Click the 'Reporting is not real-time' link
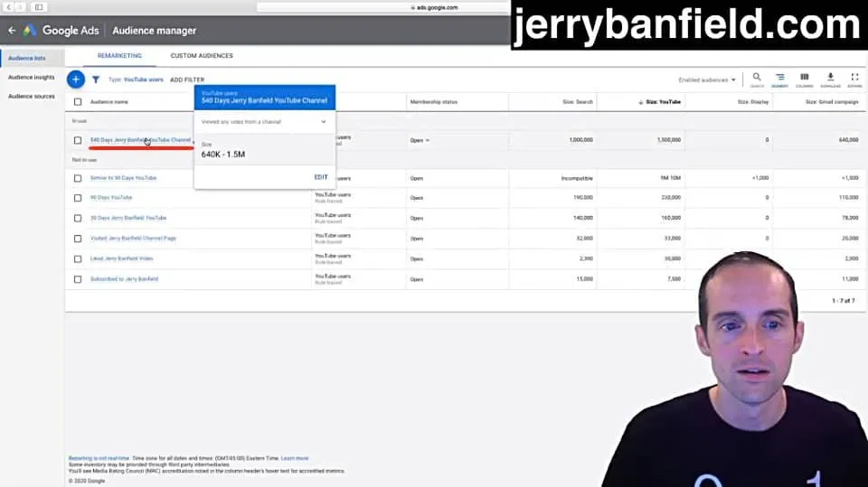This screenshot has width=868, height=487. (x=99, y=458)
